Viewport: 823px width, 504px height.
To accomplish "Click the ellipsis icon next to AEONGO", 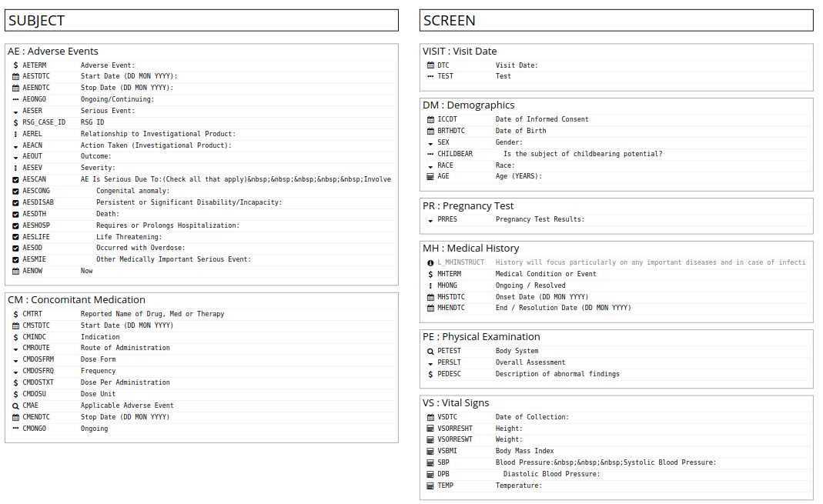I will pyautogui.click(x=15, y=100).
